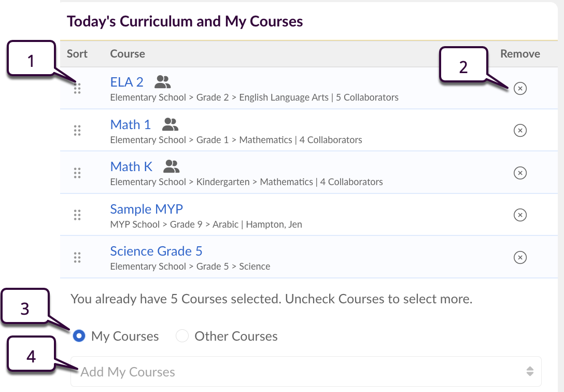Remove the Math 1 course
The width and height of the screenshot is (564, 392).
(520, 131)
